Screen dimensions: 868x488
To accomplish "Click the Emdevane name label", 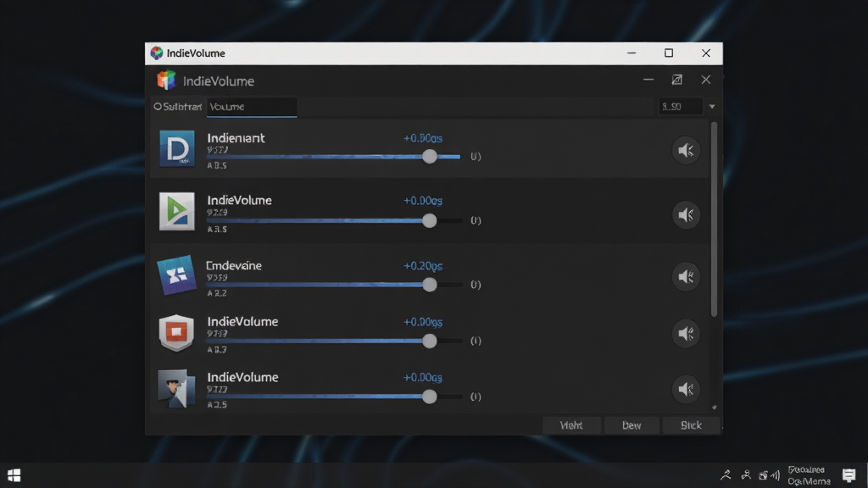I will click(234, 265).
